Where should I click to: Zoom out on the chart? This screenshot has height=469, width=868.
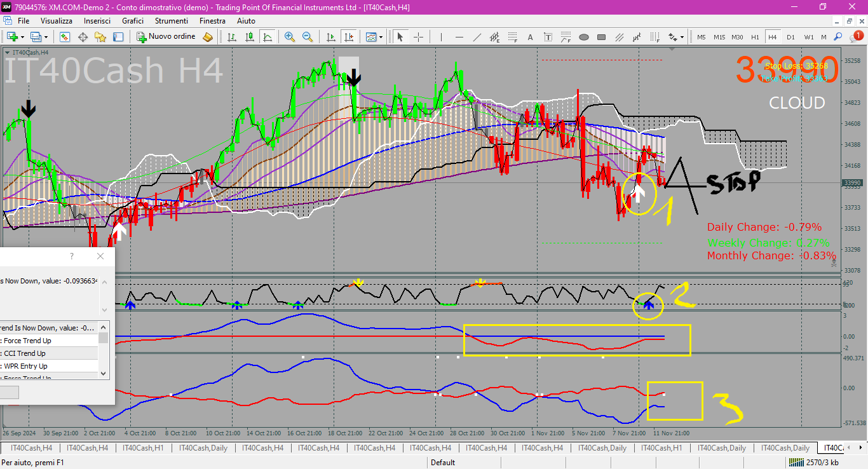click(x=308, y=37)
